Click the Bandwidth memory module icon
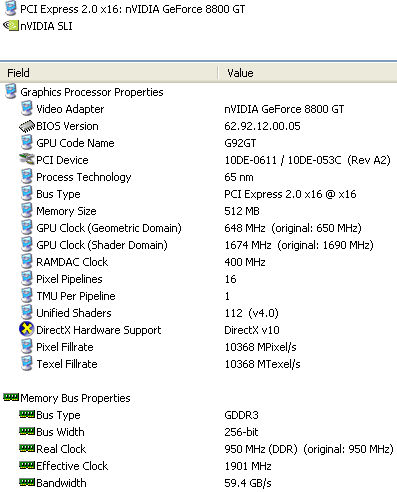The height and width of the screenshot is (492, 397). tap(27, 482)
